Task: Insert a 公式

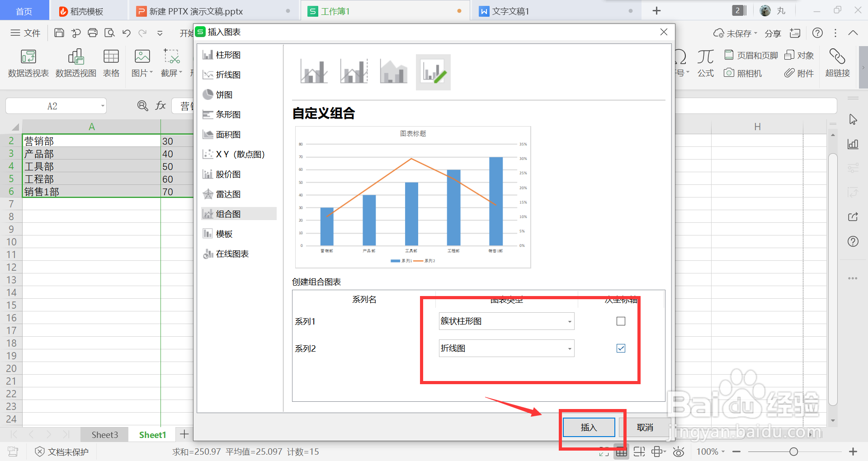Action: pos(705,63)
